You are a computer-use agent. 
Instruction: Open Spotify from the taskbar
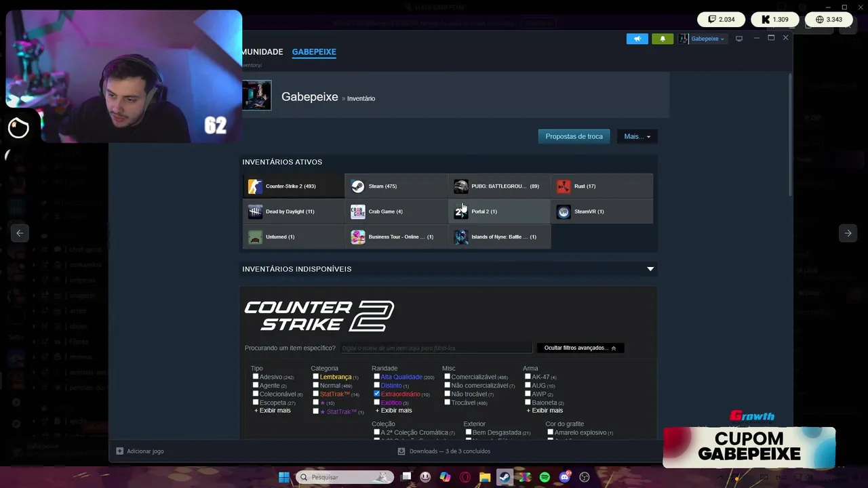coord(545,477)
